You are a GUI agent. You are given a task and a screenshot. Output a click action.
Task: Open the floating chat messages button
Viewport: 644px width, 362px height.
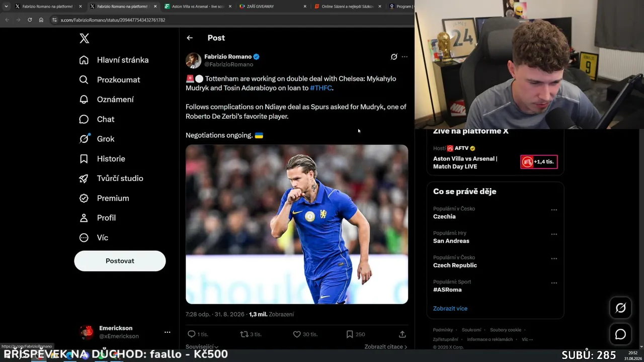tap(621, 334)
